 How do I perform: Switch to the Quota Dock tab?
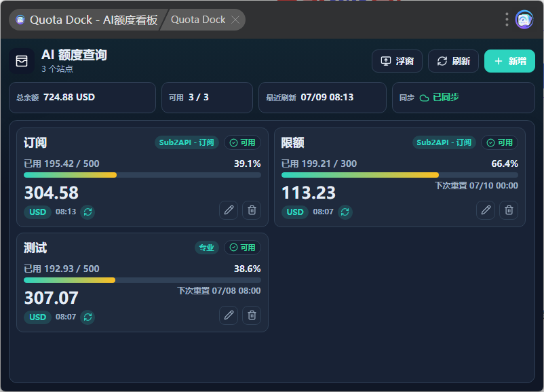(x=198, y=20)
